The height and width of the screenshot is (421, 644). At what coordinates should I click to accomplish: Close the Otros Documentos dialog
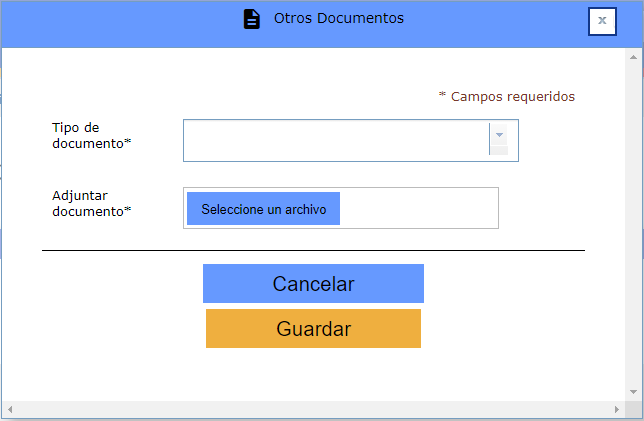coord(601,20)
